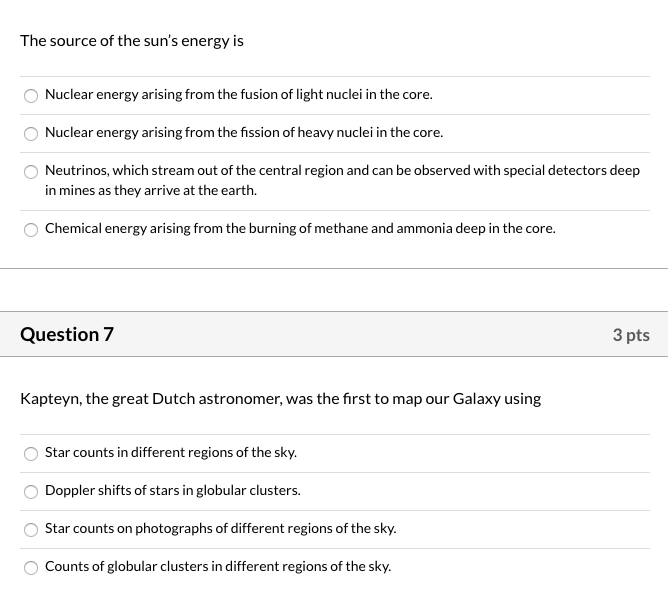Choose the fission of heavy nuclei radio option
This screenshot has height=604, width=668.
pos(31,134)
